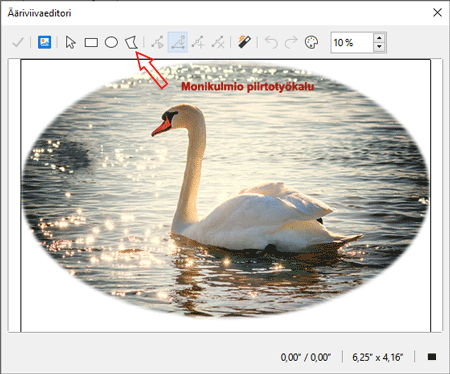Image resolution: width=450 pixels, height=374 pixels.
Task: Toggle the Workspace image icon
Action: (44, 42)
